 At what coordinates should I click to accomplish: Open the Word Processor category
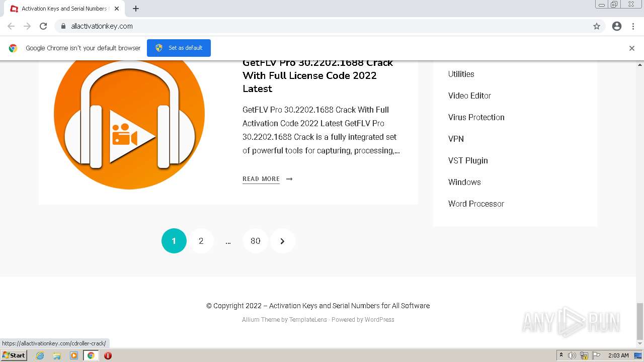[x=476, y=204]
